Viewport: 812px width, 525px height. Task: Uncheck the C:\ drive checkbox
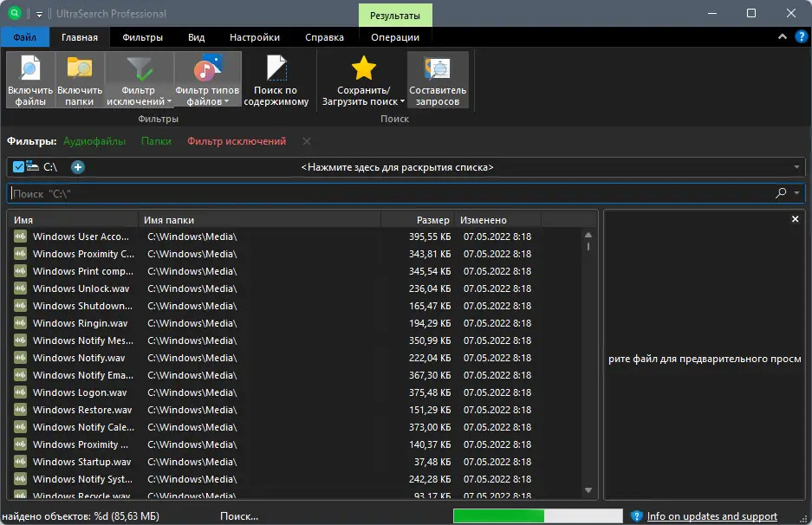pos(19,166)
